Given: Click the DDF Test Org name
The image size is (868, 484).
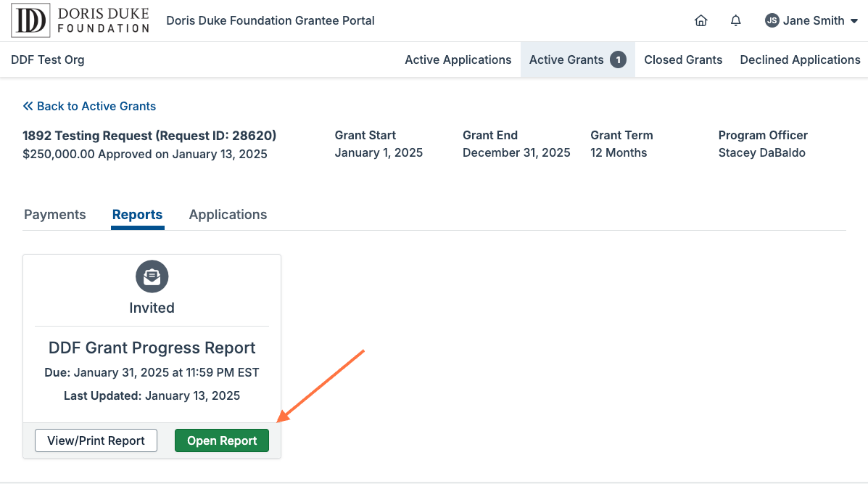Looking at the screenshot, I should 48,60.
